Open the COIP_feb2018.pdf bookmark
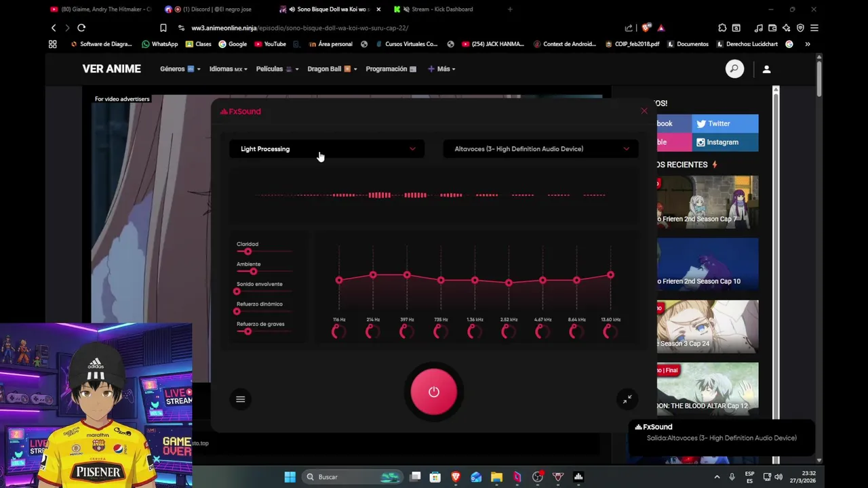The width and height of the screenshot is (868, 488). (633, 44)
